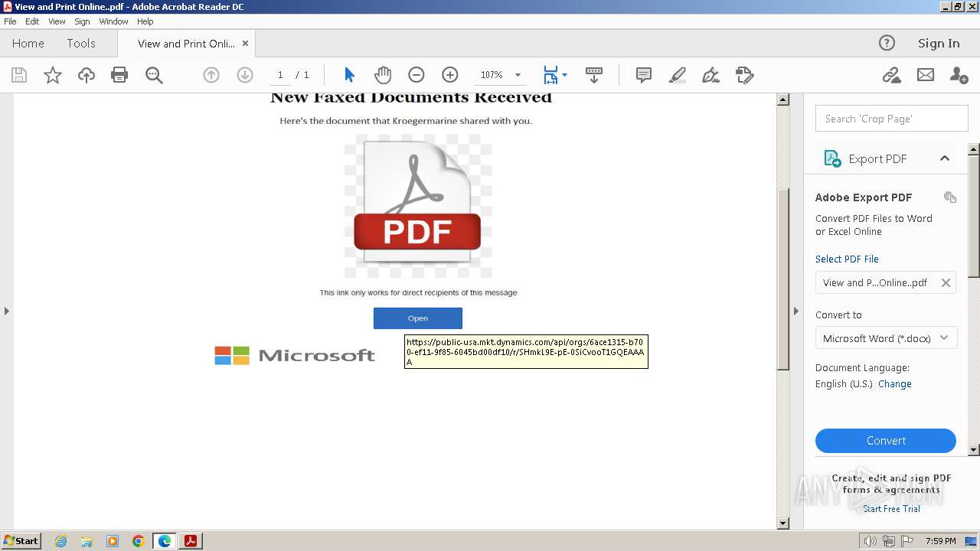980x551 pixels.
Task: Click the Search 'Crop Page' field
Action: point(892,119)
